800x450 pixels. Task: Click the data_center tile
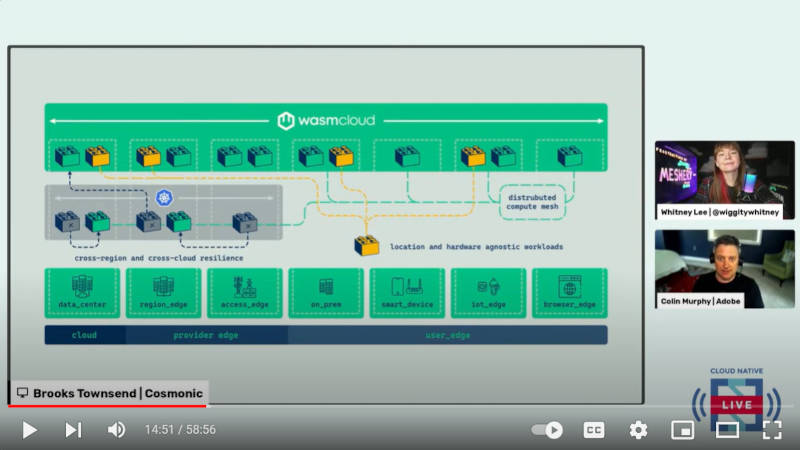coord(82,293)
